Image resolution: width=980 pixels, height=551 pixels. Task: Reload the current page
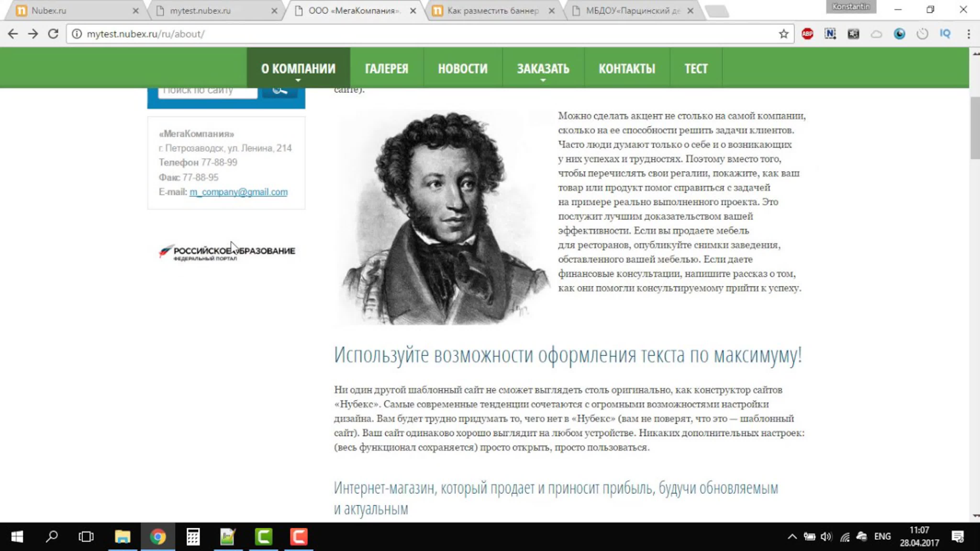click(x=53, y=34)
